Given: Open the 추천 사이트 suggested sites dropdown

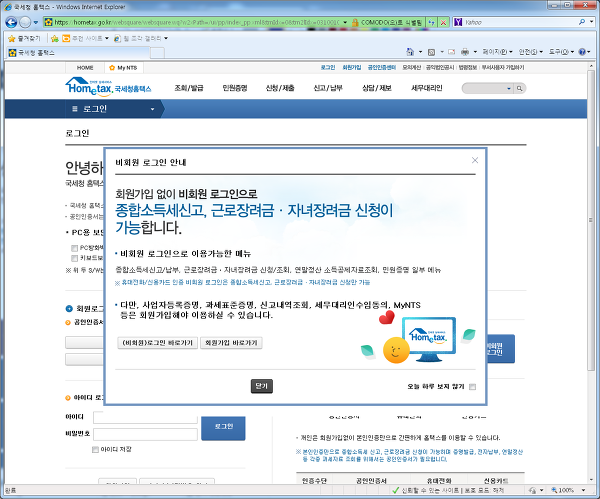Looking at the screenshot, I should pyautogui.click(x=86, y=38).
